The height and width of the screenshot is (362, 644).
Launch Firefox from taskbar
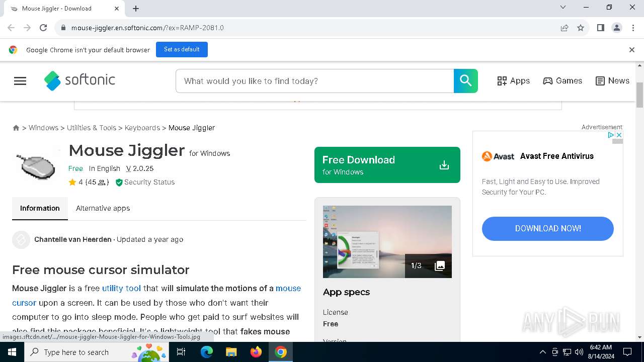(x=256, y=352)
